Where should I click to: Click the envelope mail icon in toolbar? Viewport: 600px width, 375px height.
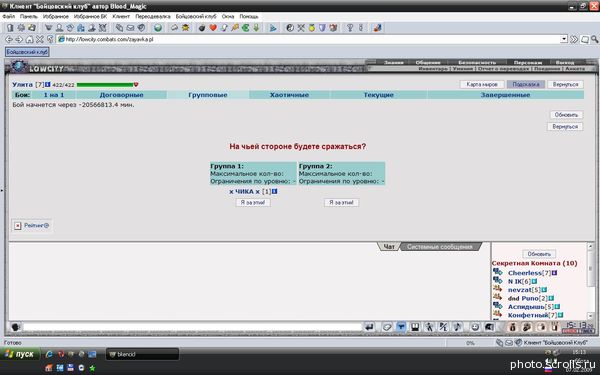(x=130, y=28)
